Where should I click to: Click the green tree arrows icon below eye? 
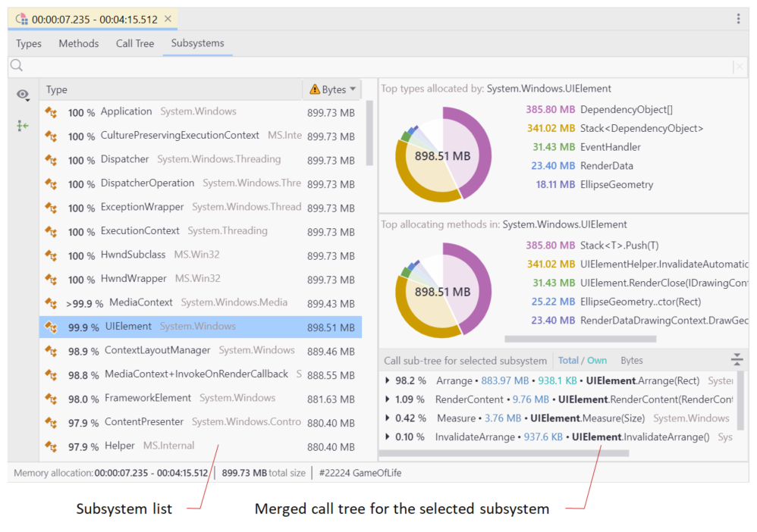point(23,125)
